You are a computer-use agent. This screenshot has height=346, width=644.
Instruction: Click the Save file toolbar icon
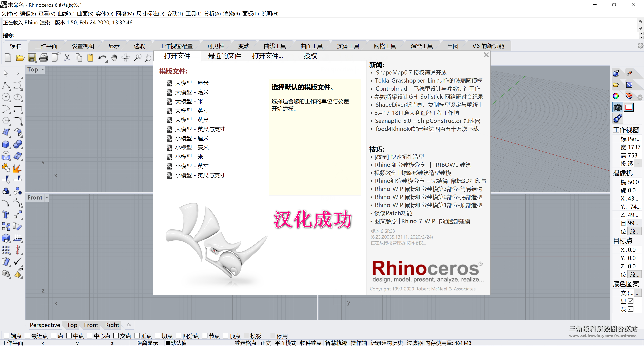[x=32, y=58]
